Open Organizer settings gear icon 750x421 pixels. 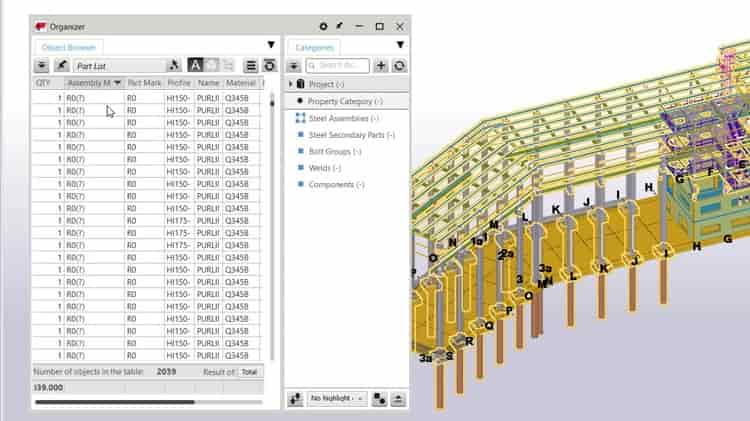point(323,26)
